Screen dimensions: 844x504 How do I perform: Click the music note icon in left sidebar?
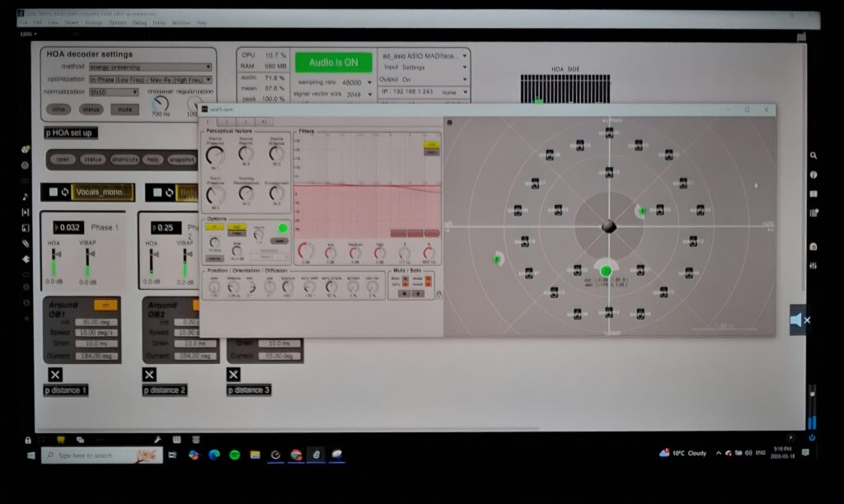pyautogui.click(x=26, y=196)
